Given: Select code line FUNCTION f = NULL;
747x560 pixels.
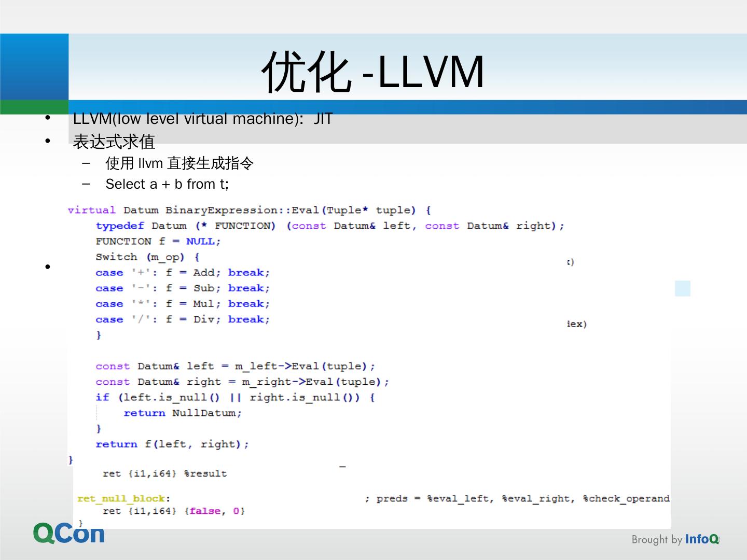Looking at the screenshot, I should pos(158,242).
